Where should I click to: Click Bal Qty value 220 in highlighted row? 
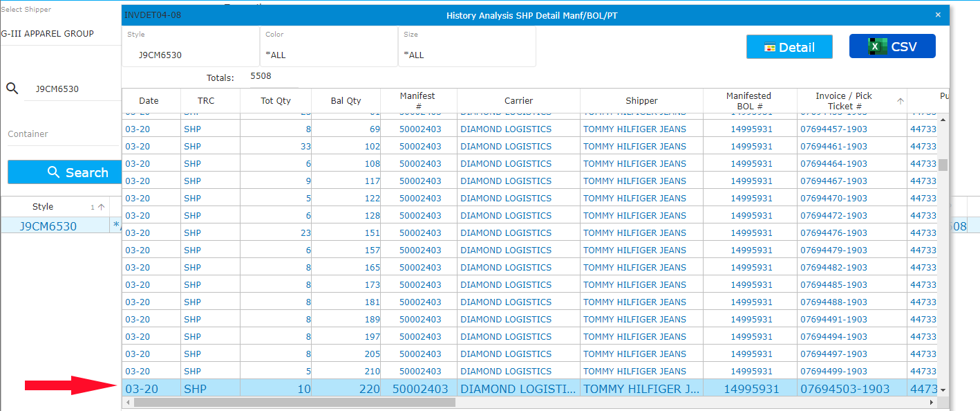pyautogui.click(x=369, y=389)
